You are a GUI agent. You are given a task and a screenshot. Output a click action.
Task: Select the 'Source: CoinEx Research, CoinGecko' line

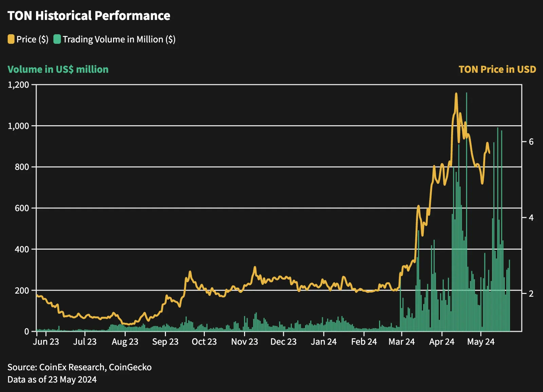tap(79, 367)
